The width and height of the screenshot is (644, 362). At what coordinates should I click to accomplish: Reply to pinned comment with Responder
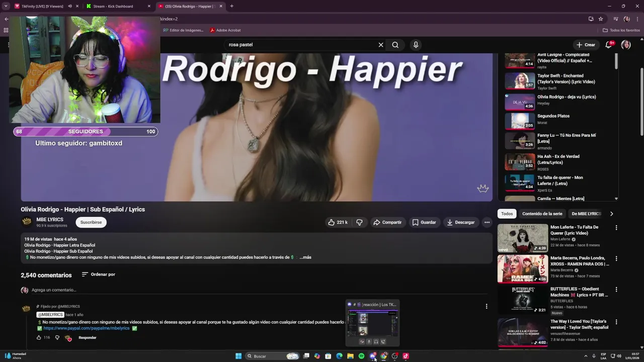click(x=88, y=337)
